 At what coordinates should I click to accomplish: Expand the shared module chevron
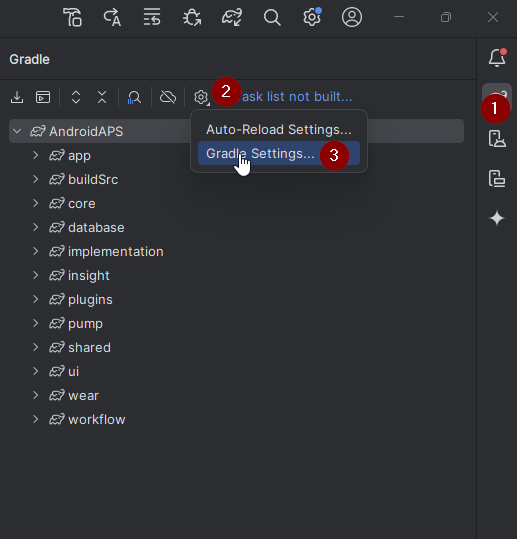pyautogui.click(x=35, y=347)
